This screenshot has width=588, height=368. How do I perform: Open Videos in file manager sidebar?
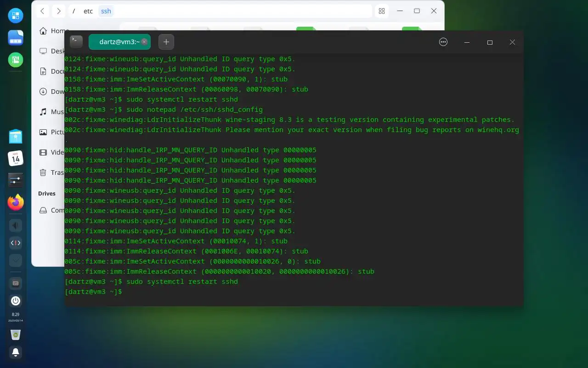pos(52,152)
